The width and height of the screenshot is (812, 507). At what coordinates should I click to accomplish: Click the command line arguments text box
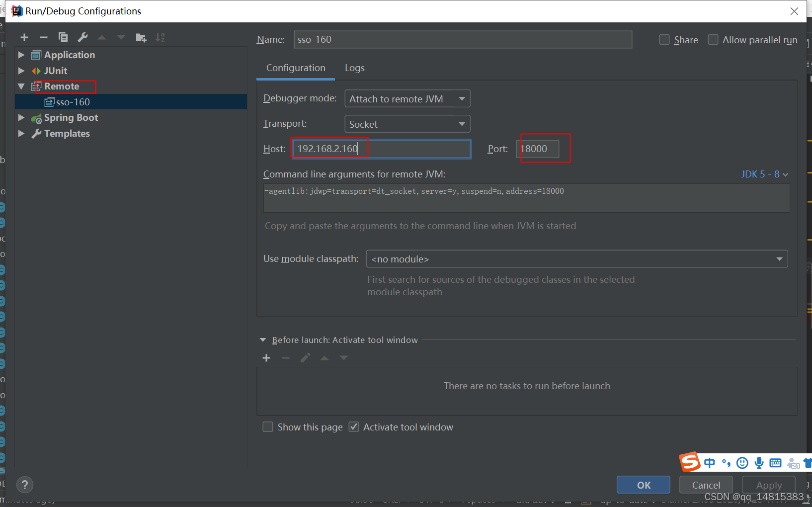(x=526, y=198)
